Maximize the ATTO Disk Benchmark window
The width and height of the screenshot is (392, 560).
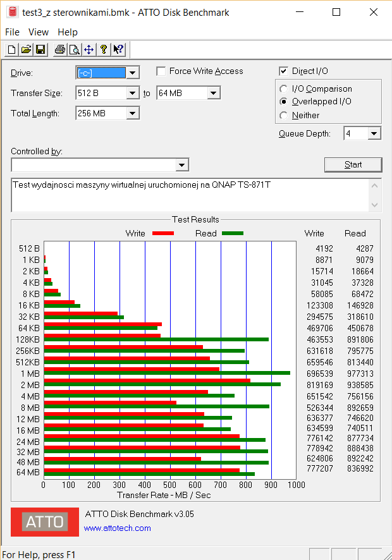(336, 12)
